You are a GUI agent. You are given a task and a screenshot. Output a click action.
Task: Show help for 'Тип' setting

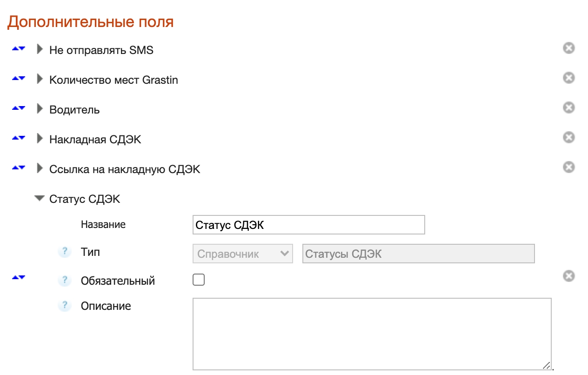coord(65,252)
